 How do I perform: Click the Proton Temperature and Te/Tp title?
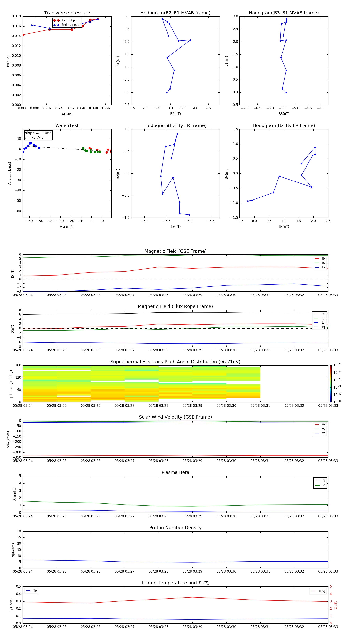pos(175,583)
